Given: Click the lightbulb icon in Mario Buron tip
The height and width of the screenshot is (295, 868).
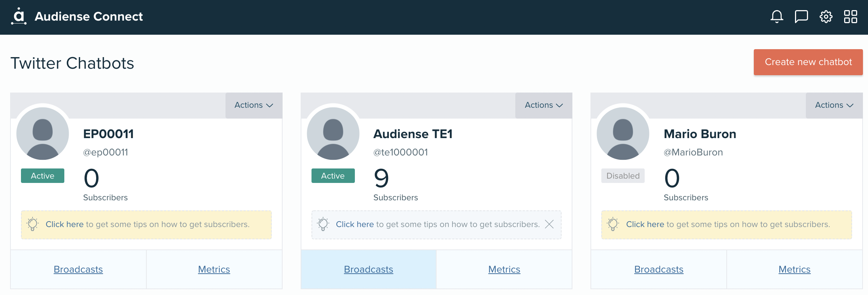Looking at the screenshot, I should coord(613,224).
